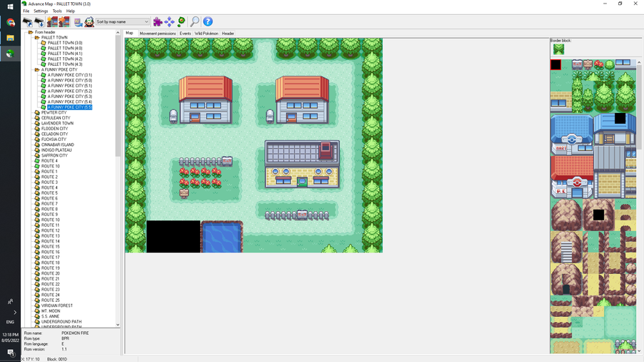Click the blue question mark help icon
The image size is (644, 362).
click(208, 21)
